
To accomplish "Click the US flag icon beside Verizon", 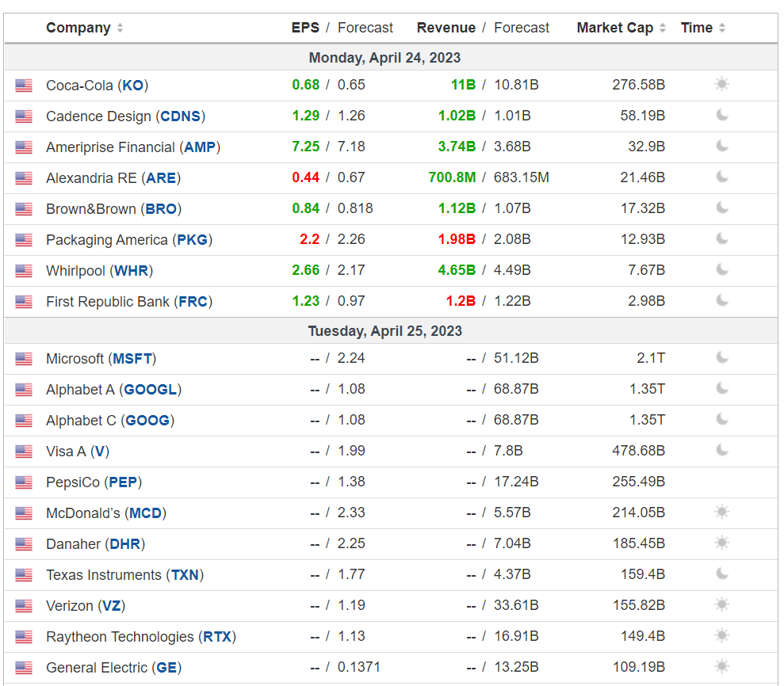I will point(24,606).
